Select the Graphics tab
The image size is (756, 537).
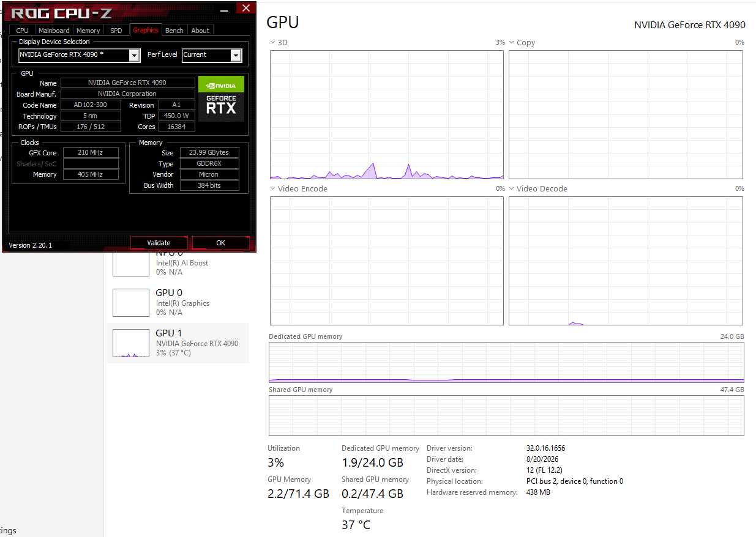pyautogui.click(x=146, y=30)
